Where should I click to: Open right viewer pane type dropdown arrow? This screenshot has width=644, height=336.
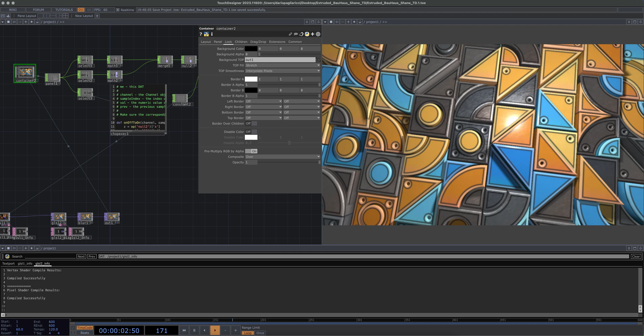(325, 22)
